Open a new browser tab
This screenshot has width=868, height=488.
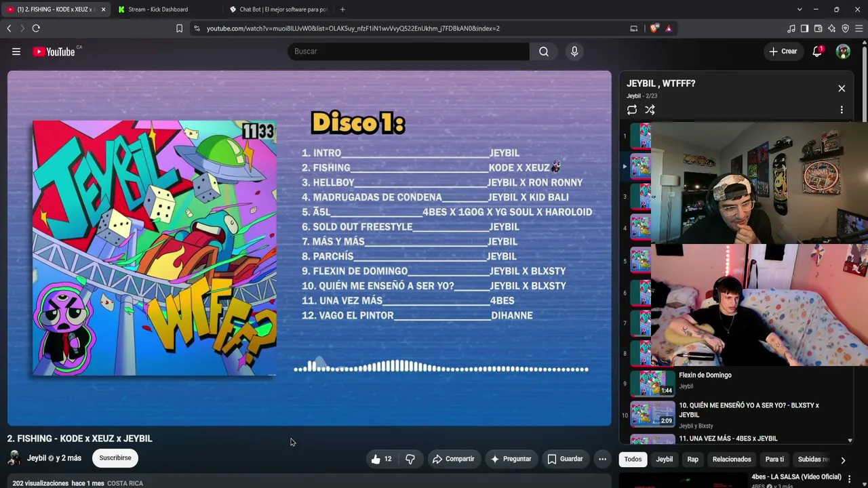342,9
